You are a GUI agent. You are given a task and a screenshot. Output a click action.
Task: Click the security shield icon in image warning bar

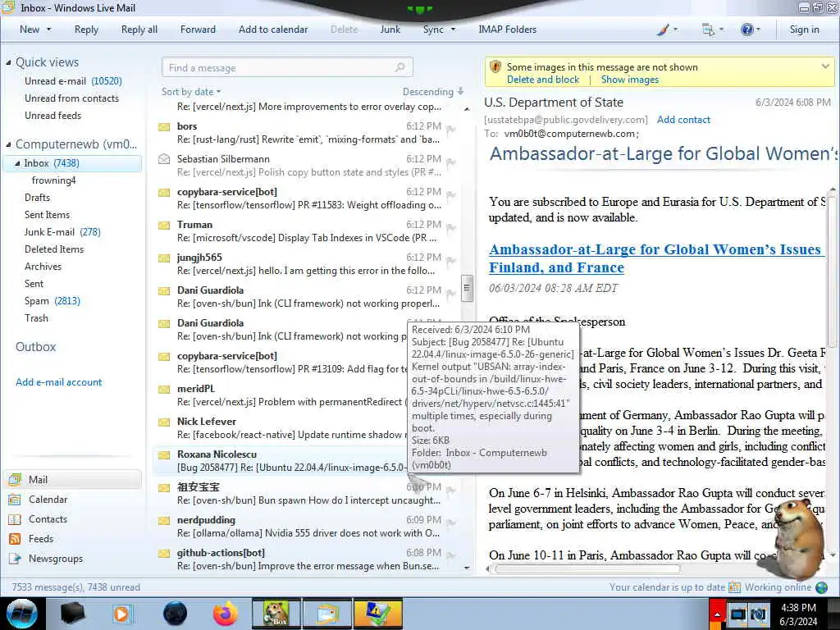tap(495, 67)
